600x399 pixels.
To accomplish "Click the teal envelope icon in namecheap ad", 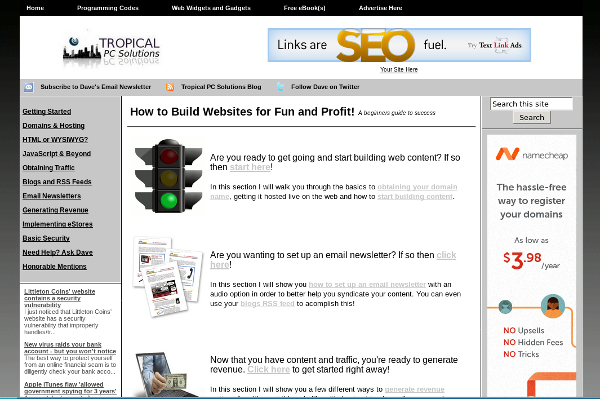I will pos(505,306).
